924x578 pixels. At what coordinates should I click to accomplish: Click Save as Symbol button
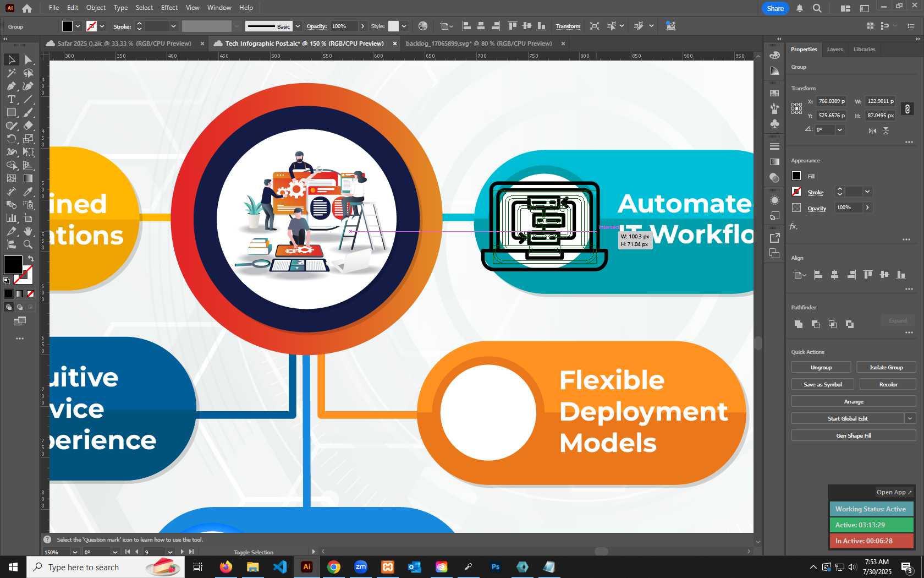[x=823, y=384]
